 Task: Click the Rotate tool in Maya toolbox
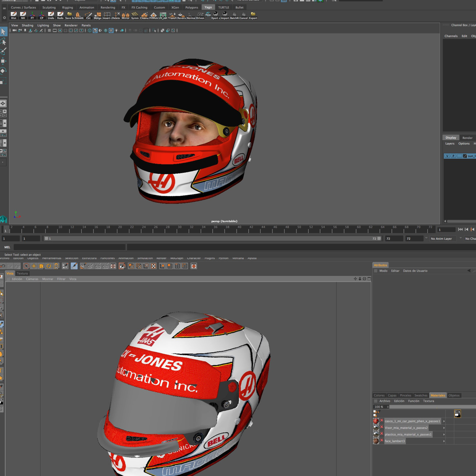[3, 71]
